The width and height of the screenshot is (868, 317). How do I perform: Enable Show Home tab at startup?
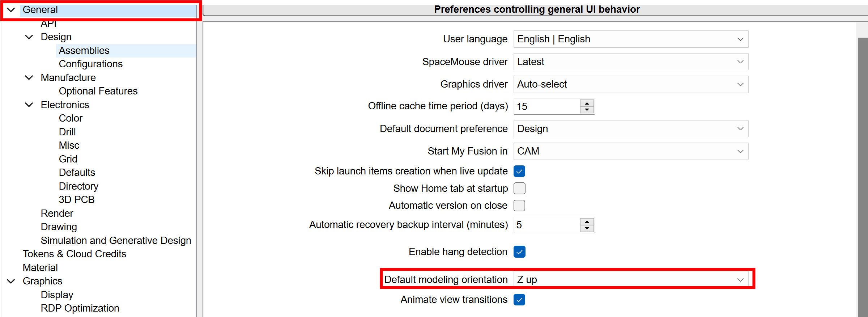pyautogui.click(x=519, y=189)
